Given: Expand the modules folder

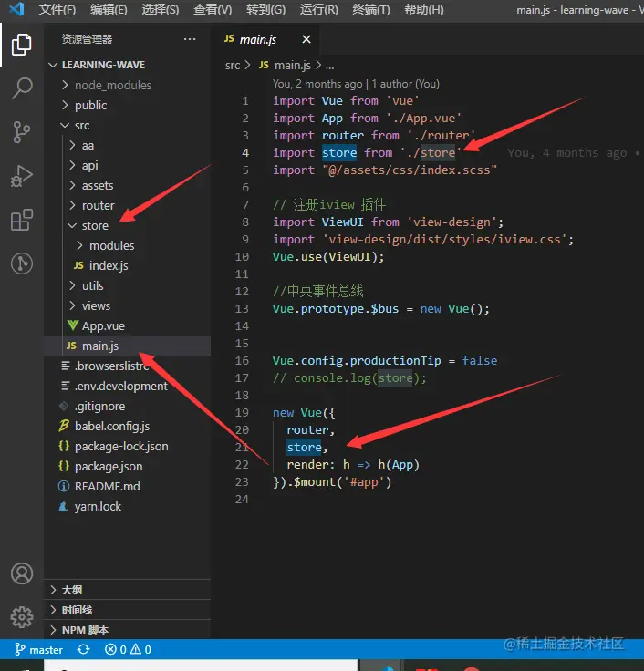Looking at the screenshot, I should [127, 245].
